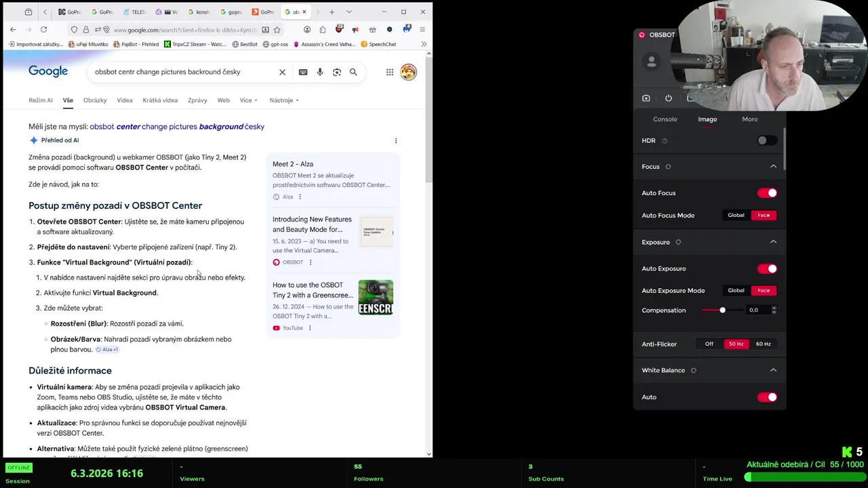Viewport: 868px width, 488px height.
Task: Click the OBSBOT power sleep icon
Action: [669, 98]
